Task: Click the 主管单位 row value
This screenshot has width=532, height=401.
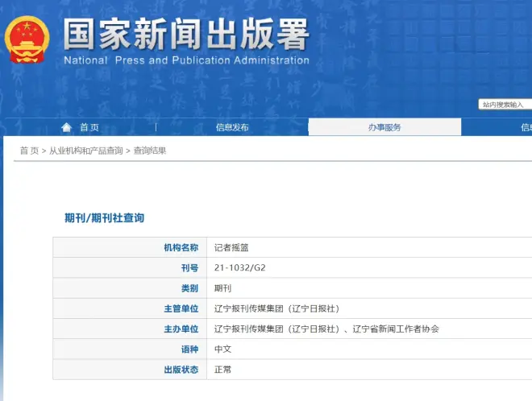Action: [276, 308]
